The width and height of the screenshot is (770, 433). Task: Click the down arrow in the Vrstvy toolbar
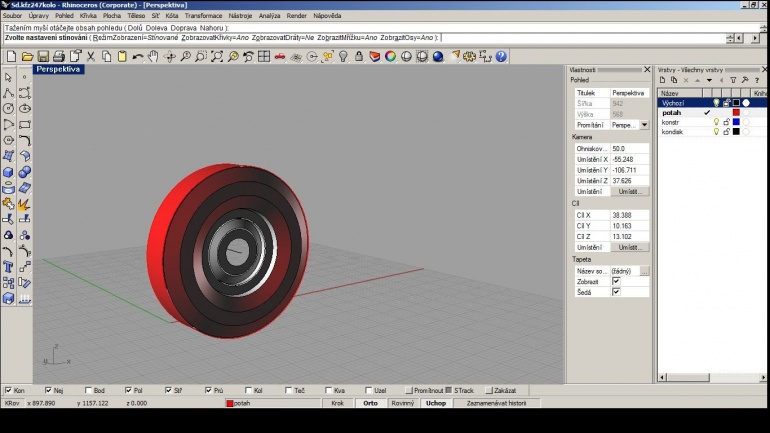click(x=710, y=80)
